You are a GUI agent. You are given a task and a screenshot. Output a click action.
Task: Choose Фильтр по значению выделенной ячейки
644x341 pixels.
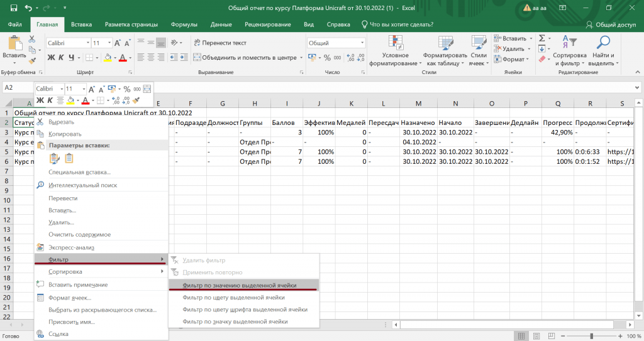[243, 285]
